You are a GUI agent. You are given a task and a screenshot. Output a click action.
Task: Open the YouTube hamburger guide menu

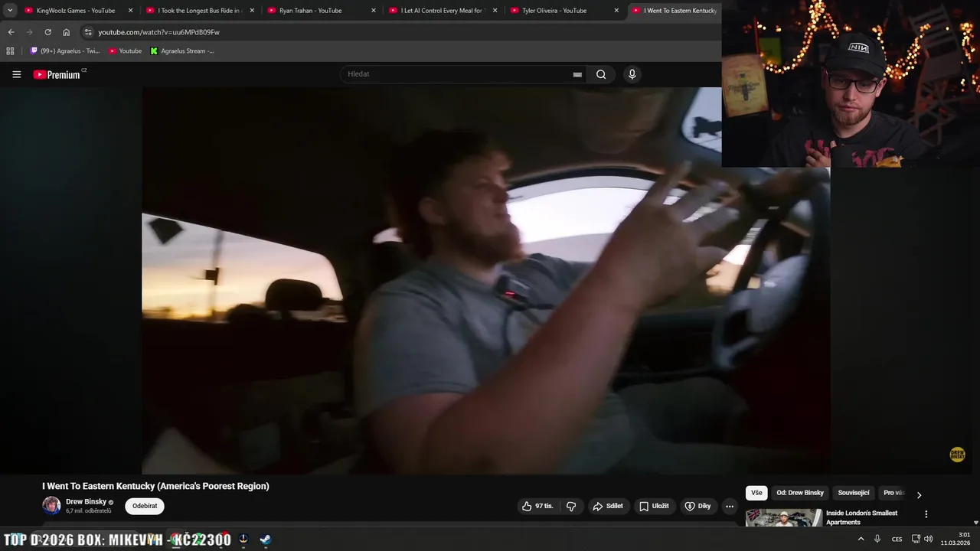16,74
